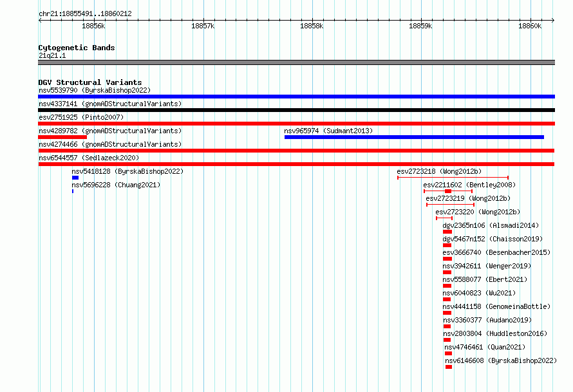Click the 18858k ruler position
Screen dimensions: 573x392
coord(312,26)
